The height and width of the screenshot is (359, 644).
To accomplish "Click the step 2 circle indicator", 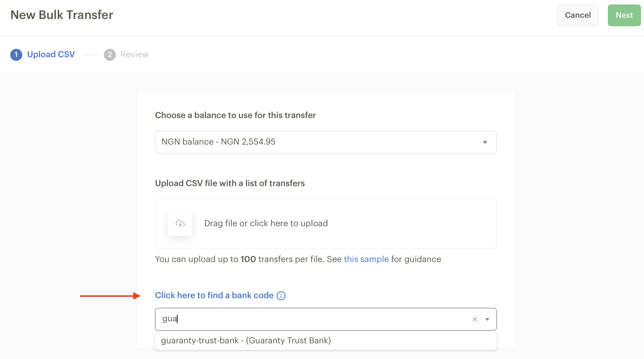I will coord(110,55).
